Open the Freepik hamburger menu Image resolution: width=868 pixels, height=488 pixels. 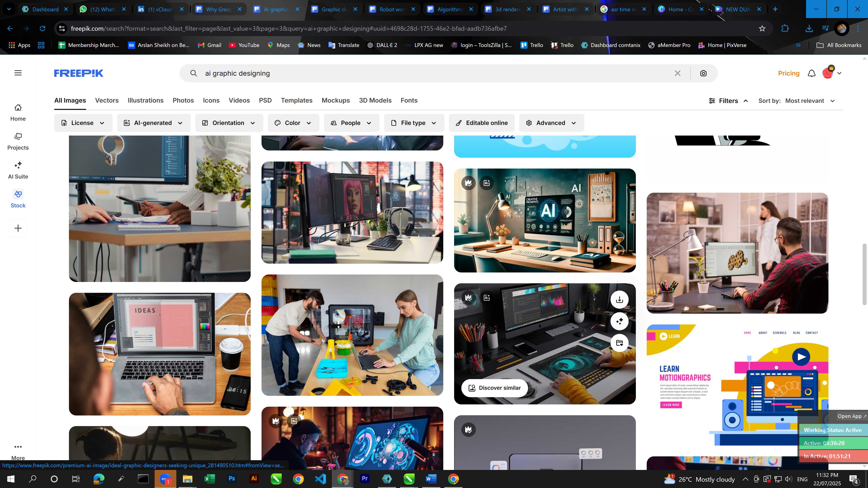(18, 73)
